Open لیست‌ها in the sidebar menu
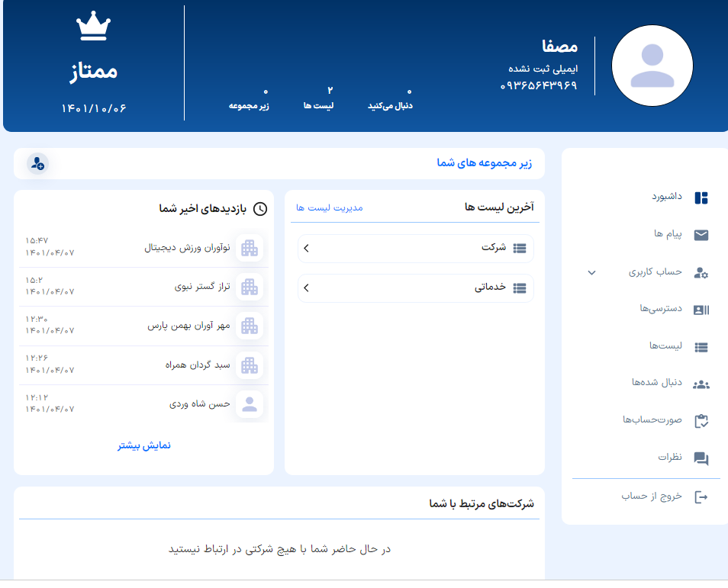This screenshot has height=588, width=728. (664, 346)
